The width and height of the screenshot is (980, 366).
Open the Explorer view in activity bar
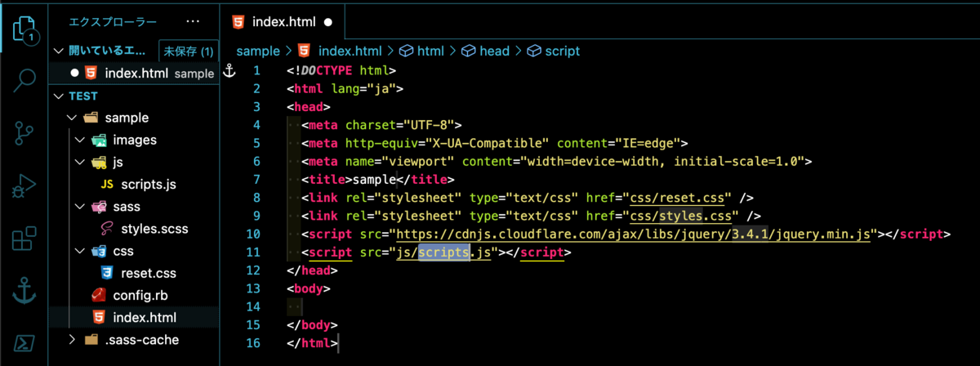click(x=24, y=28)
